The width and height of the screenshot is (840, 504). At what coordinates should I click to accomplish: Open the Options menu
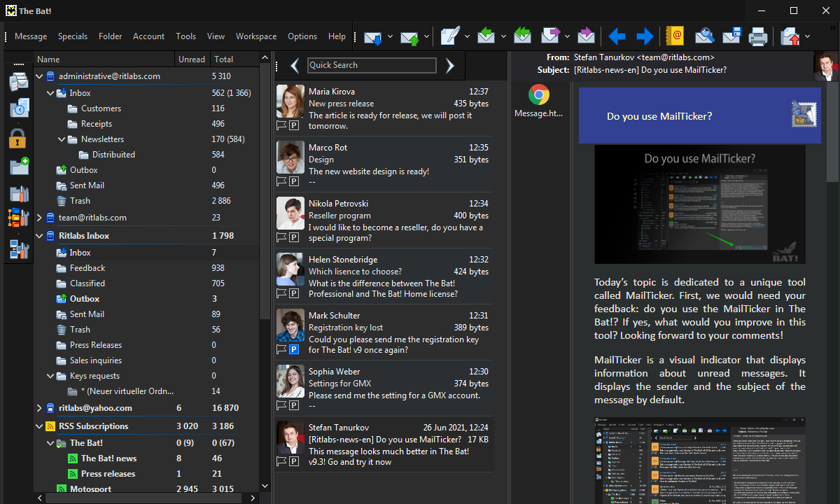302,36
